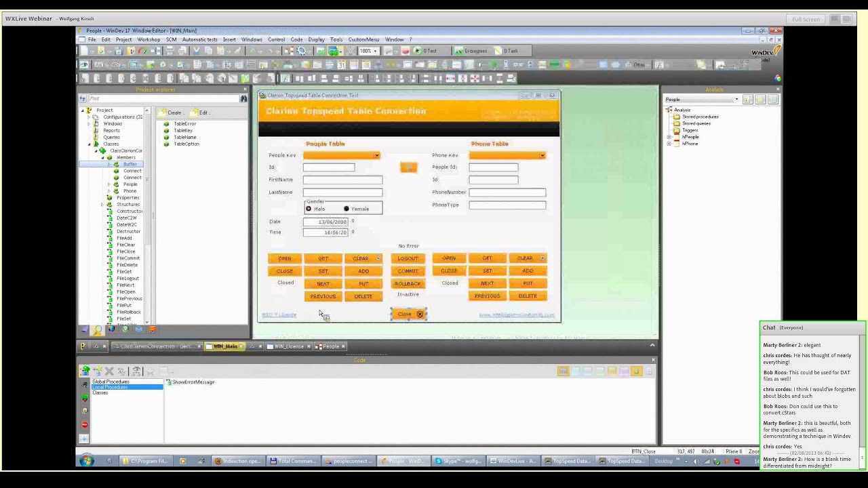Select TableOption in Project explorer list
Image resolution: width=868 pixels, height=488 pixels.
[x=186, y=144]
